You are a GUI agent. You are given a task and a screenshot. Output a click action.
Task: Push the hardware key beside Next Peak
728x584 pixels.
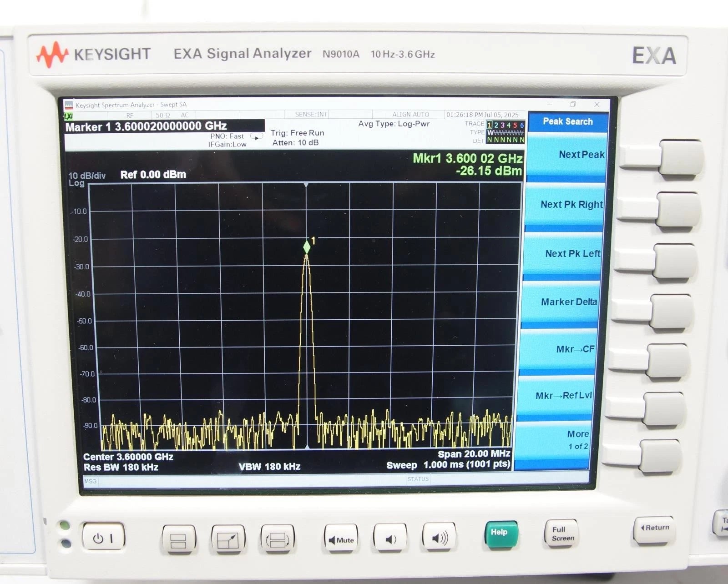coord(681,157)
